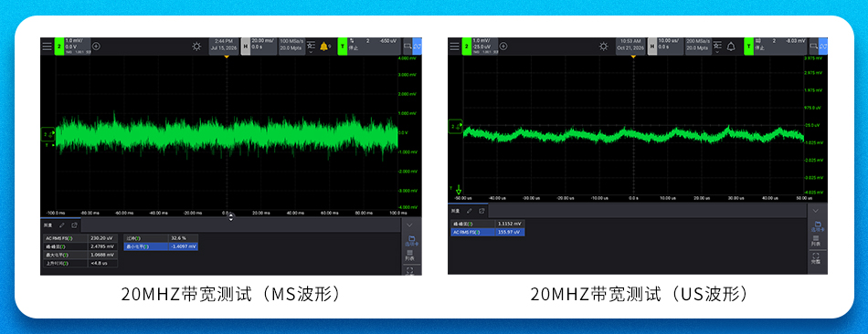This screenshot has height=334, width=868.
Task: Select the peak-to-peak 2.4785 mV measurement
Action: [80, 246]
